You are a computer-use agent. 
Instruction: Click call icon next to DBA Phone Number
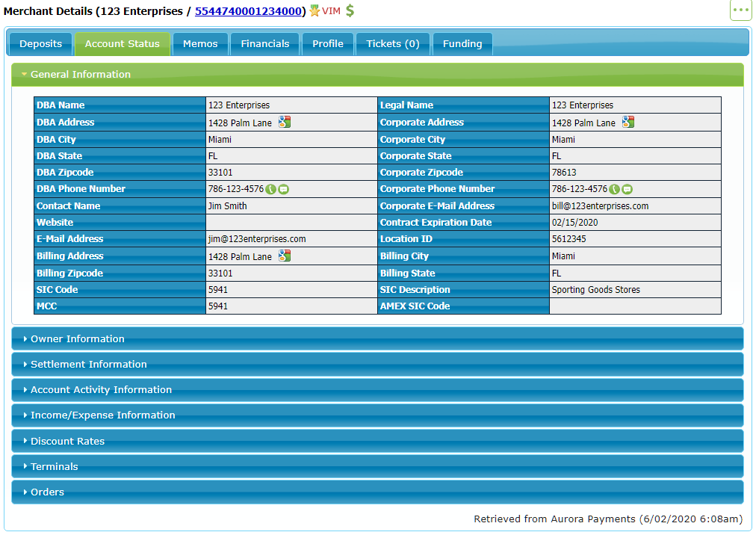click(x=271, y=189)
